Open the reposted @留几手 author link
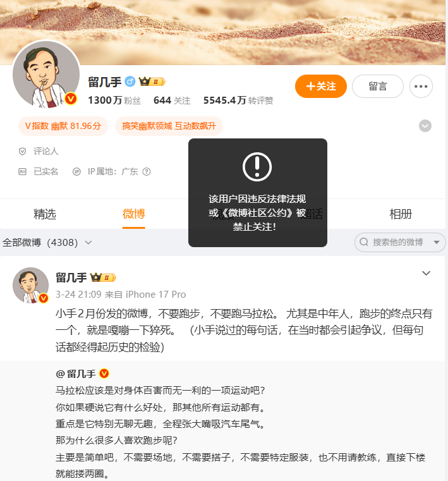The image size is (448, 481). 76,374
